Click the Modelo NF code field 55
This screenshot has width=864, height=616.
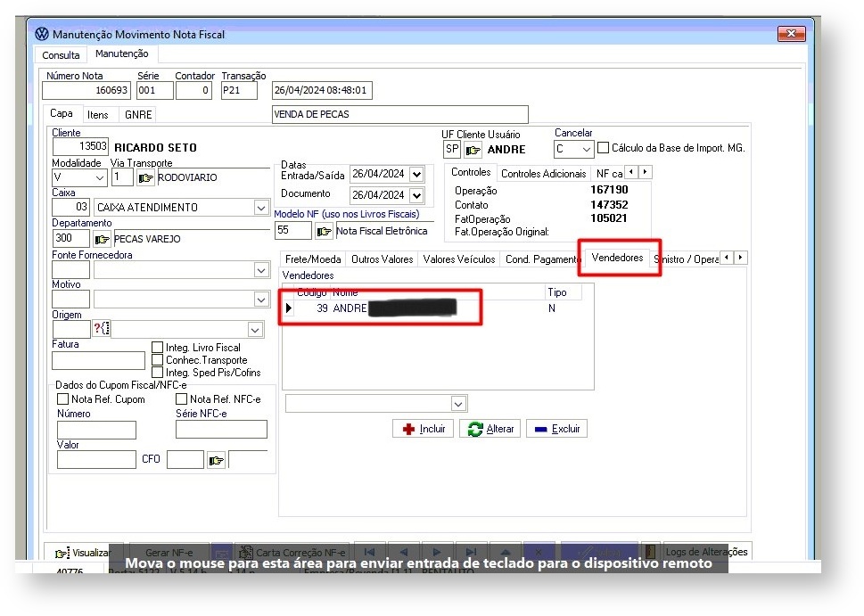(x=293, y=230)
